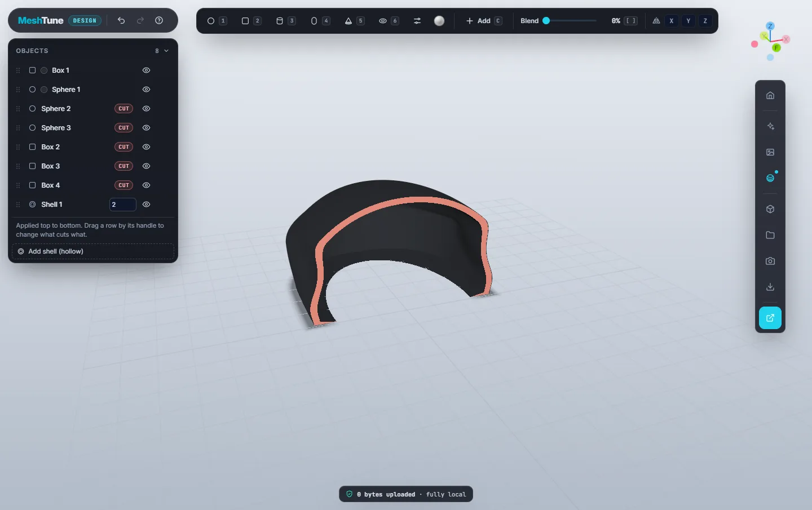Image resolution: width=812 pixels, height=510 pixels.
Task: Click Add shell (hollow) button
Action: pos(93,251)
